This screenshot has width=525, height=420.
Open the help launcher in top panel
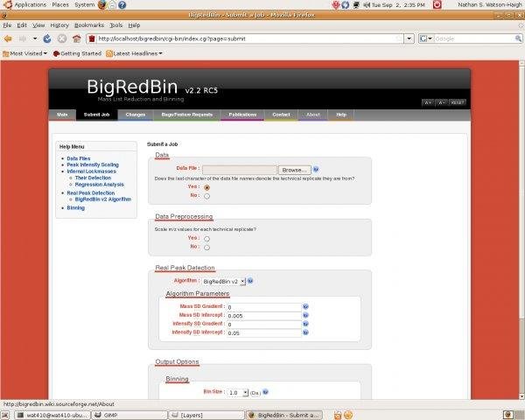point(122,4)
